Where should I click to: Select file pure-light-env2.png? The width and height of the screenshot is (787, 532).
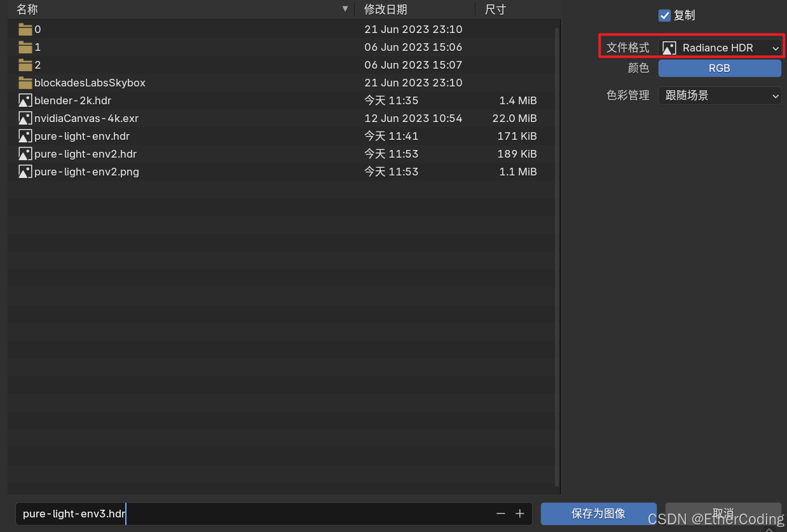point(86,172)
